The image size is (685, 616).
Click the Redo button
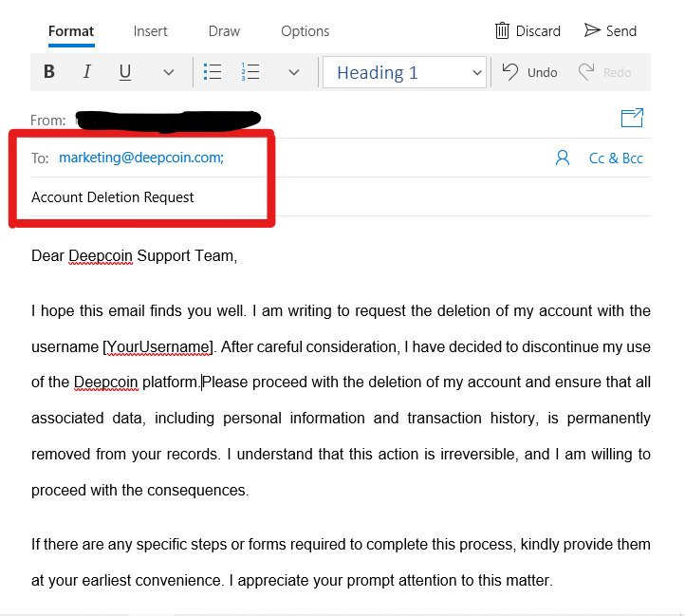(x=604, y=72)
